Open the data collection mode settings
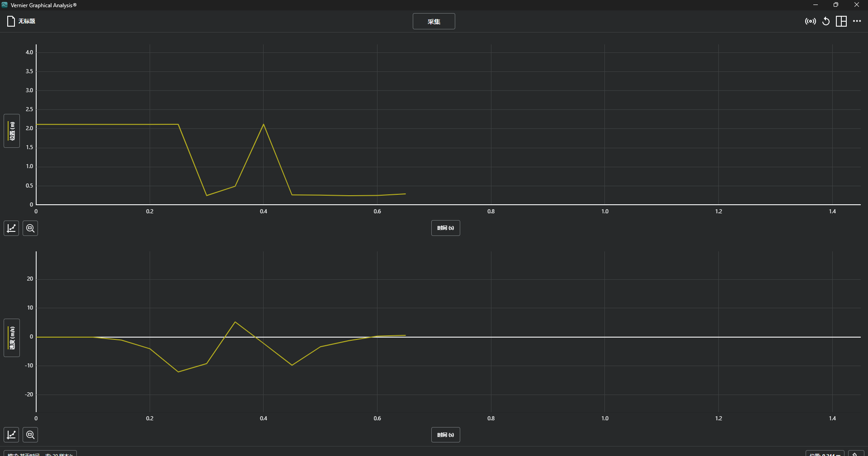The image size is (868, 456). [x=40, y=453]
